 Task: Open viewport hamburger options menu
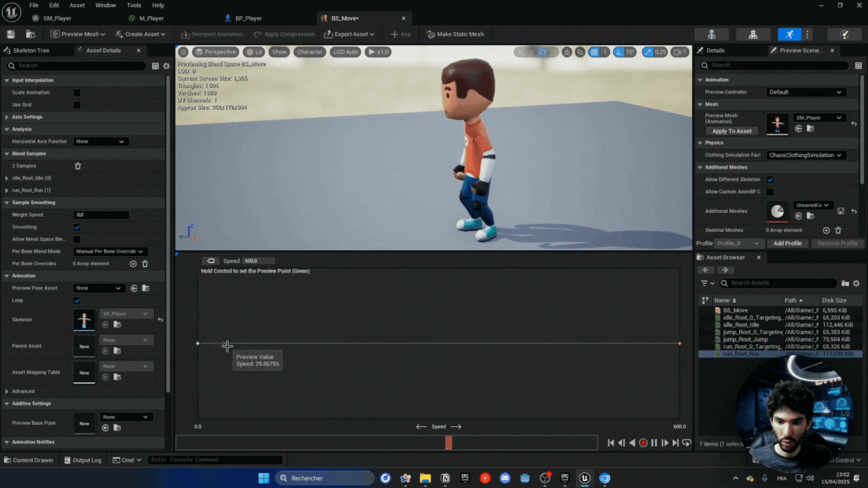pyautogui.click(x=183, y=52)
